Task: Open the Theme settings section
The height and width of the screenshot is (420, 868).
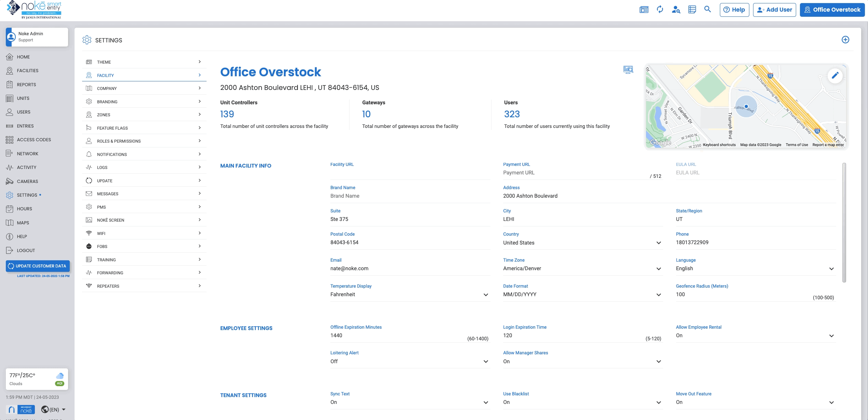Action: [144, 62]
